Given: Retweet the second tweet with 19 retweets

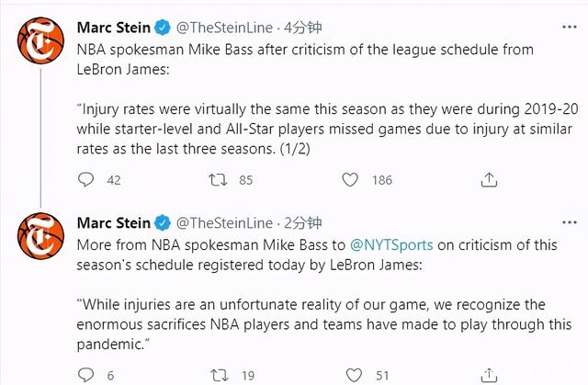Looking at the screenshot, I should [218, 375].
